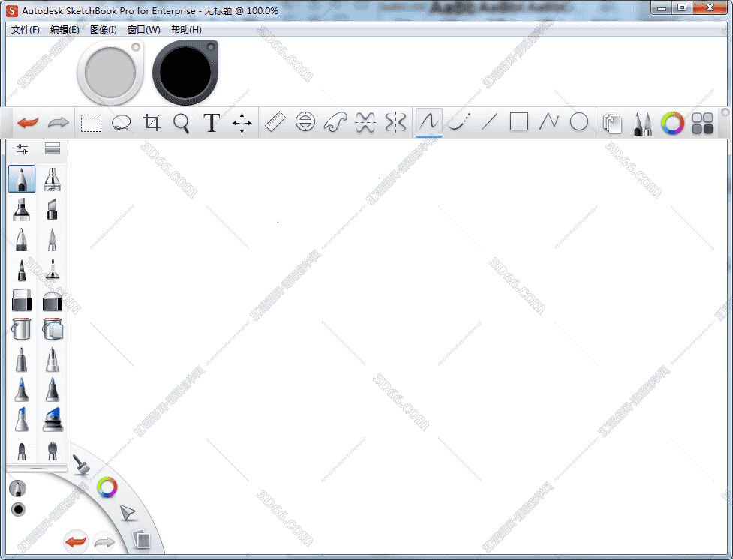
Task: Open the color wheel picker
Action: tap(672, 121)
